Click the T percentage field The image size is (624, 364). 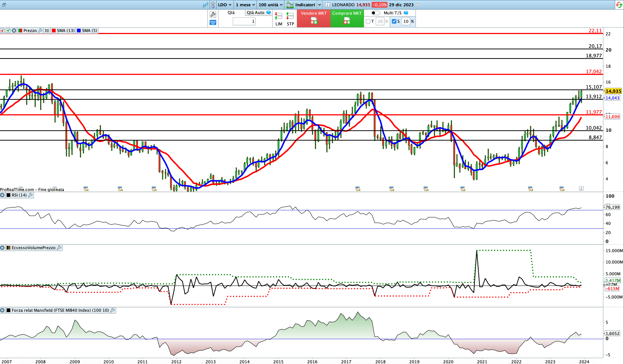380,22
